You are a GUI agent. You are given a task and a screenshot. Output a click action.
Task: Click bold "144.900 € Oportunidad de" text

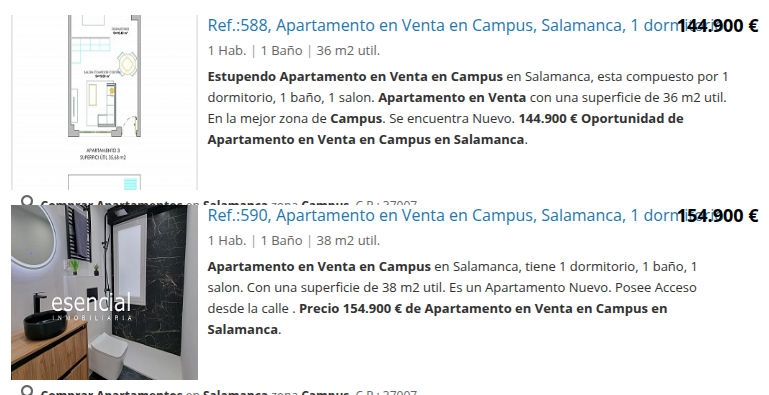coord(601,118)
